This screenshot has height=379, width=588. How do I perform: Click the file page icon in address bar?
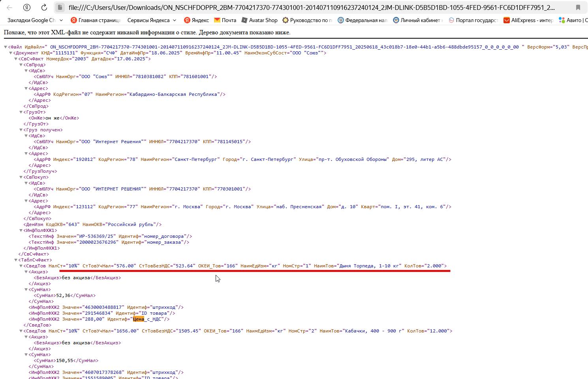pos(60,7)
